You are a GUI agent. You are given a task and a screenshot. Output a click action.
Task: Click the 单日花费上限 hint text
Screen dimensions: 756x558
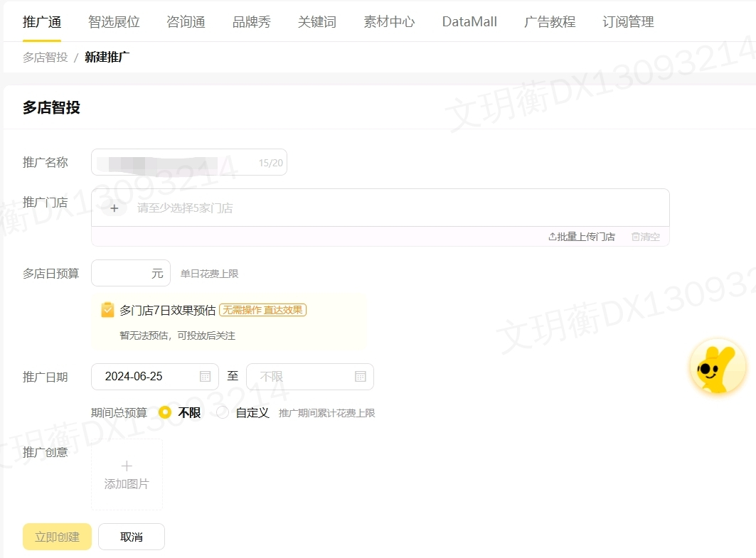point(209,274)
